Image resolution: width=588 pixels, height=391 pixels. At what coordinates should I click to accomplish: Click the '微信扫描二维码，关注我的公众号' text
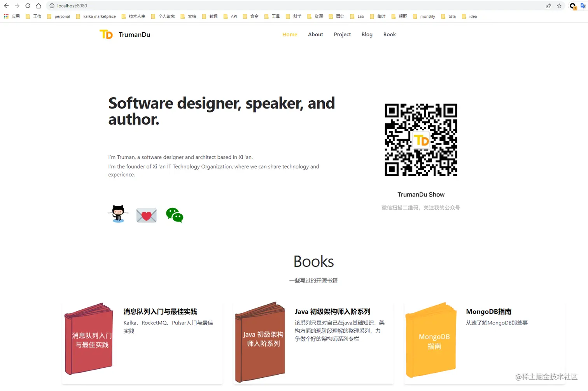[x=421, y=208]
